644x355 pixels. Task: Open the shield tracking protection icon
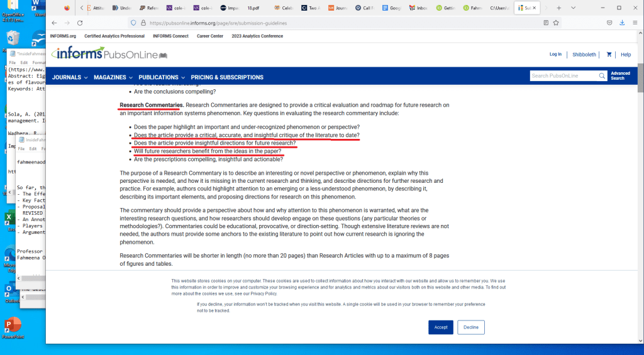(133, 23)
